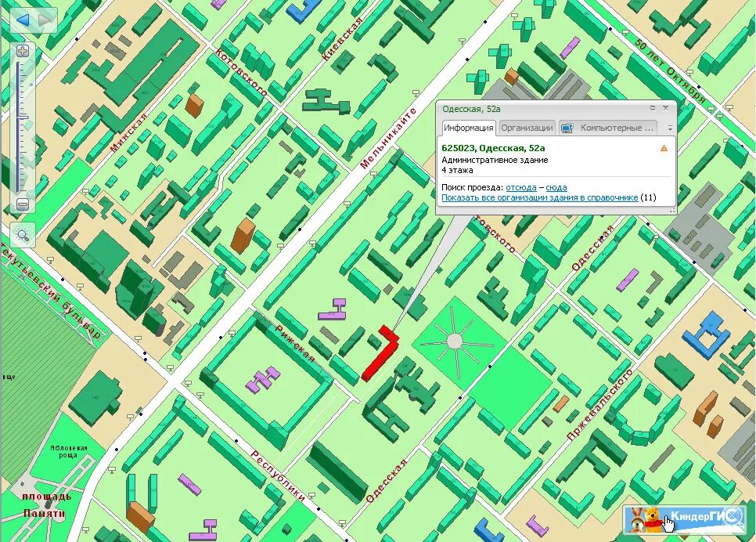The width and height of the screenshot is (756, 542).
Task: Click the Республики street label
Action: coord(278,476)
